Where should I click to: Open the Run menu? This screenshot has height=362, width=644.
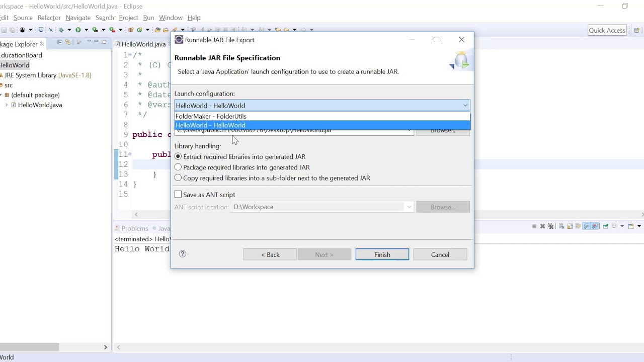click(x=148, y=18)
